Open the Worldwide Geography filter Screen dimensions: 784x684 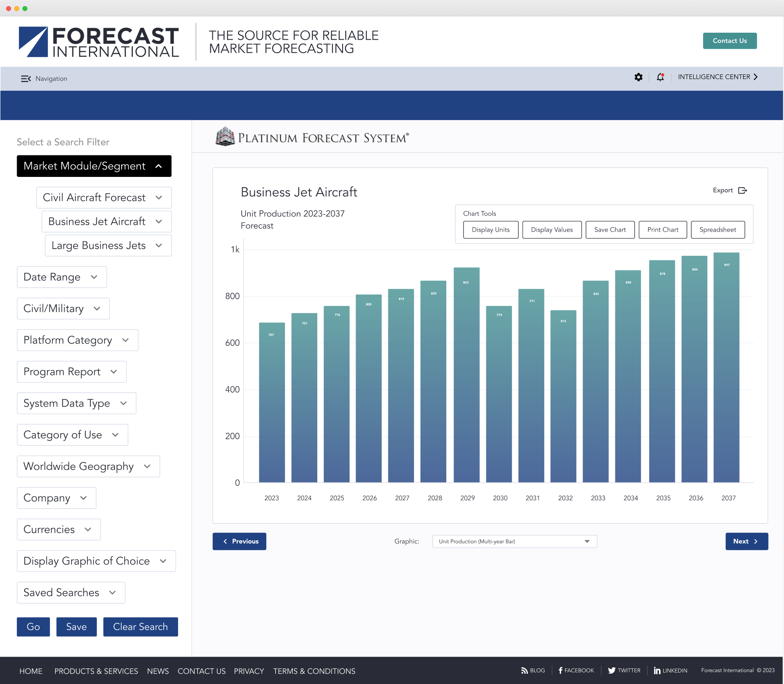(88, 467)
